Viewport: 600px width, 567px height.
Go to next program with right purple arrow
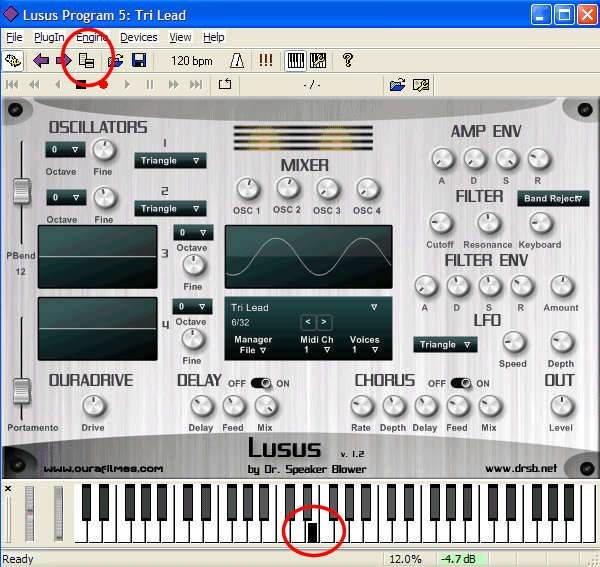coord(64,60)
